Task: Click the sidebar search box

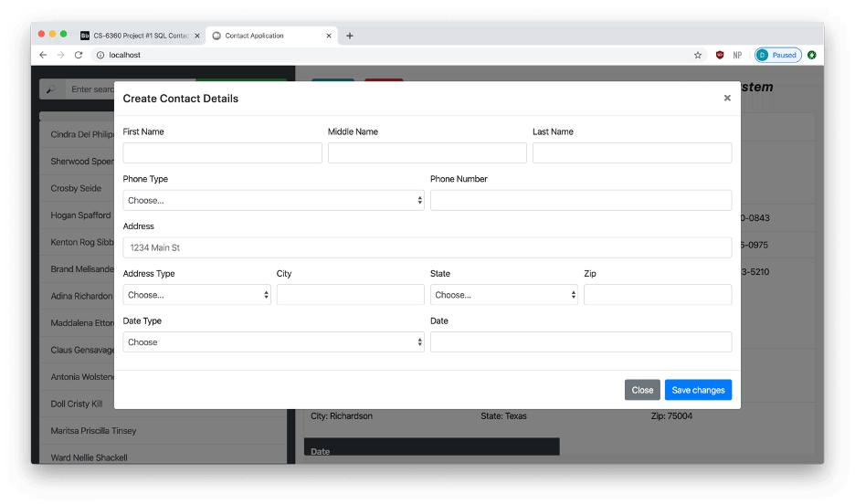Action: click(90, 89)
